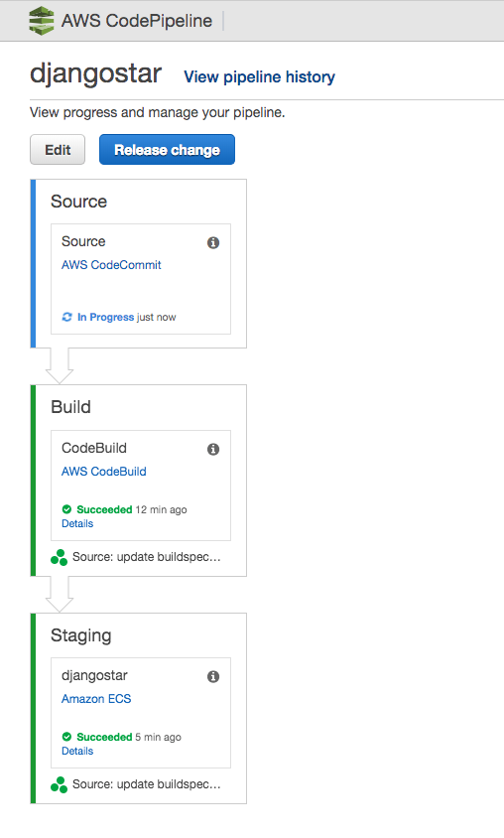Click the In Progress refresh icon
This screenshot has width=504, height=838.
point(66,317)
